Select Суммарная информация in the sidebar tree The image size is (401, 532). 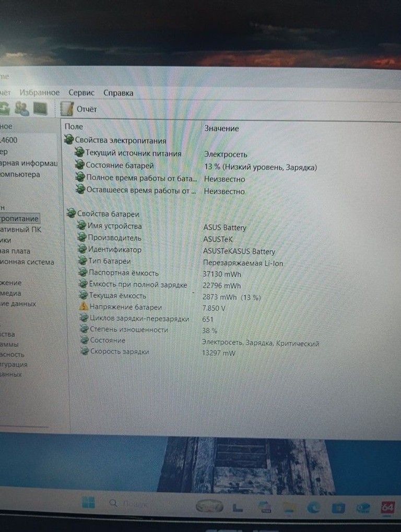(x=29, y=163)
